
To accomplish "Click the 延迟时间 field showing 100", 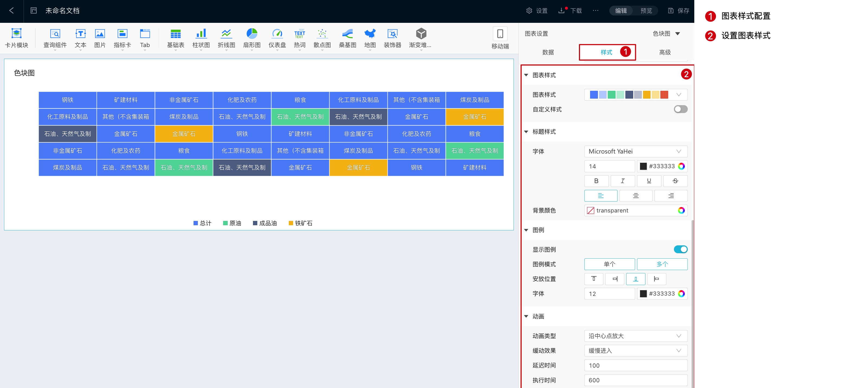I will coord(635,365).
